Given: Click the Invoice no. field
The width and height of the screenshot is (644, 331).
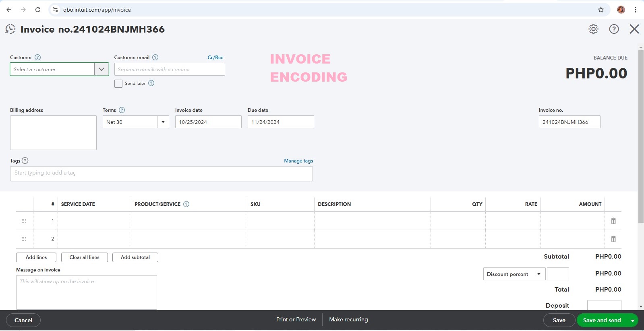Looking at the screenshot, I should point(569,122).
